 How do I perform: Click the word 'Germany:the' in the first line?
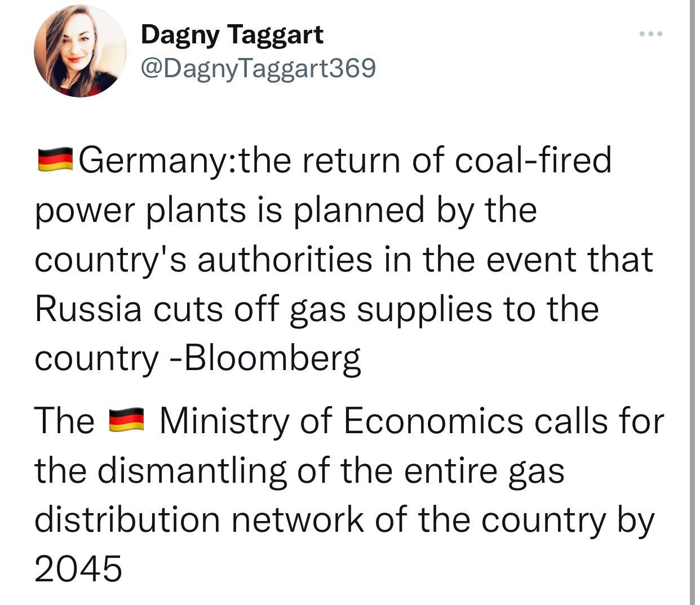(x=185, y=160)
